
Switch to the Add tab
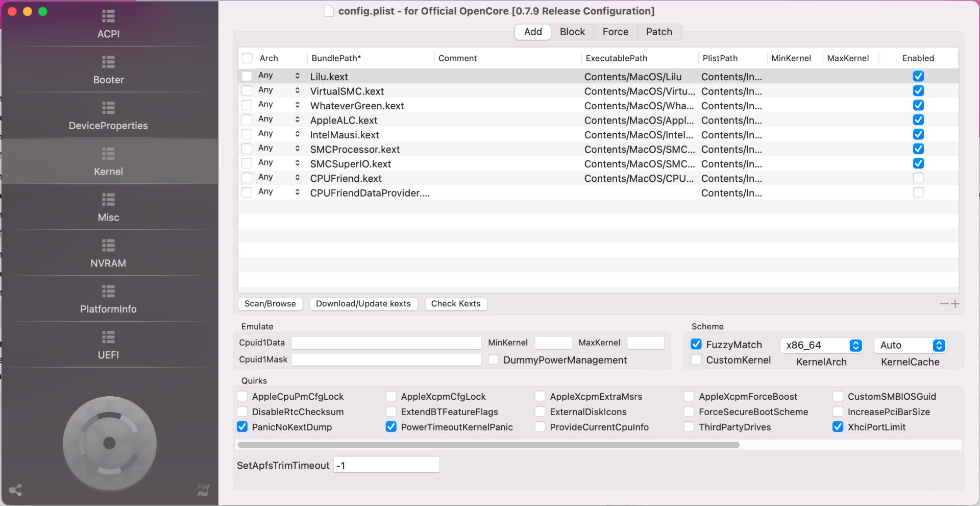[533, 32]
